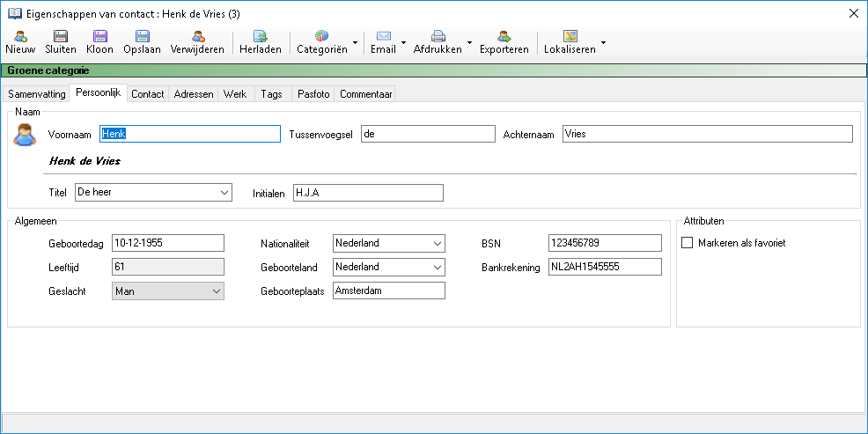Switch to the Adressen tab
The image size is (868, 434).
pyautogui.click(x=194, y=94)
